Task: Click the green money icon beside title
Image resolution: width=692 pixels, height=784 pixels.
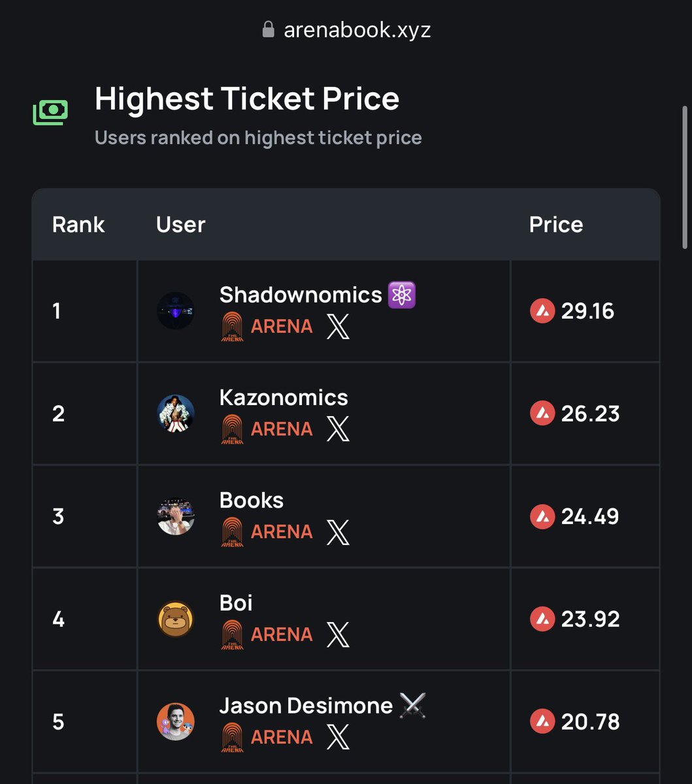Action: click(50, 112)
